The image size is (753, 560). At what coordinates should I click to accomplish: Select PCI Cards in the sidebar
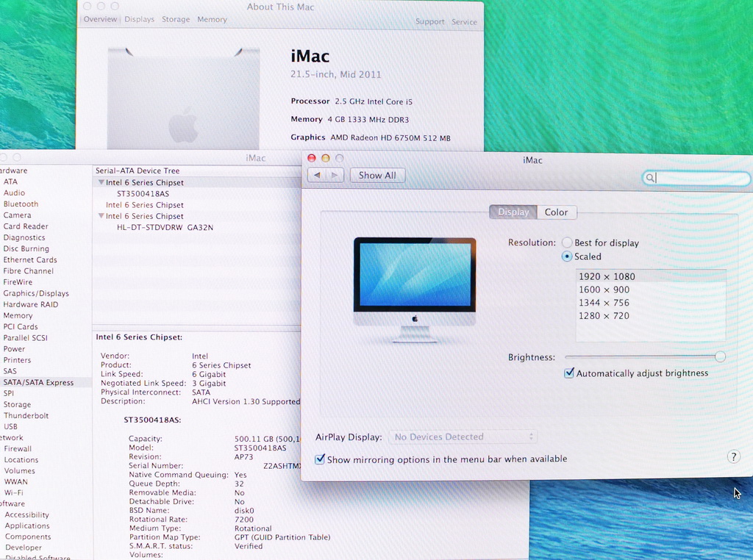[x=20, y=326]
